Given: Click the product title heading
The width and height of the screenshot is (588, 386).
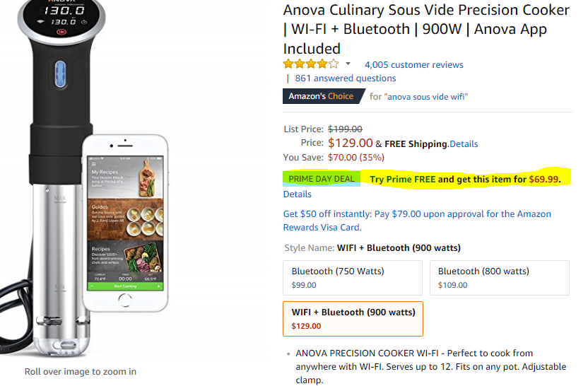Looking at the screenshot, I should click(x=425, y=29).
